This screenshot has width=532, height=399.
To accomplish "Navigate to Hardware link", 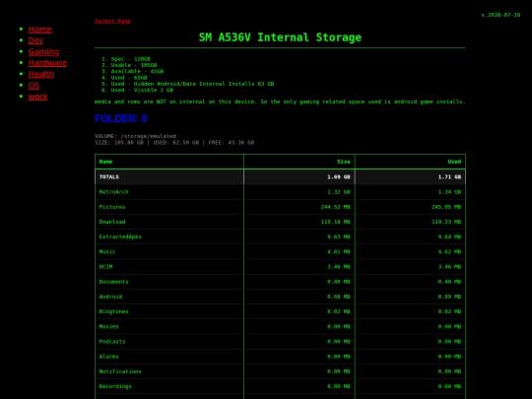I will 47,63.
